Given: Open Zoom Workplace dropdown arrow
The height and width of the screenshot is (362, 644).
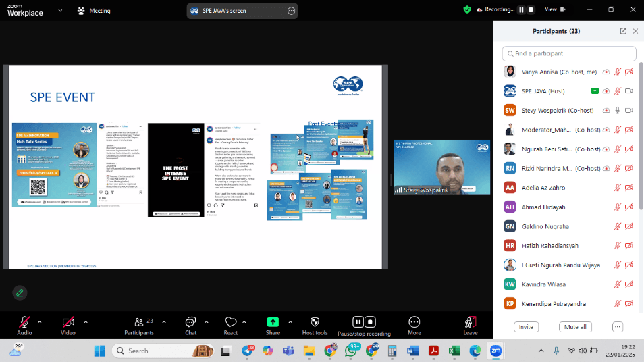Looking at the screenshot, I should pos(60,11).
